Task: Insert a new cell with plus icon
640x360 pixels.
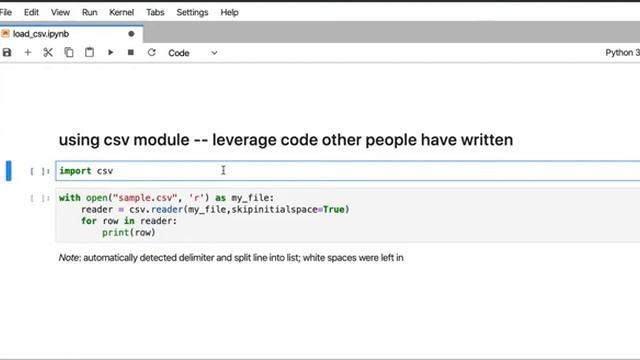Action: (x=28, y=53)
